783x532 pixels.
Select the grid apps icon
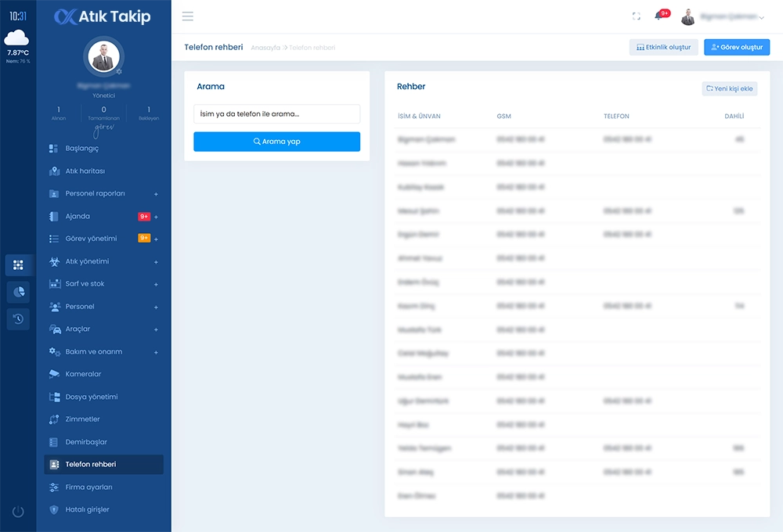[19, 265]
